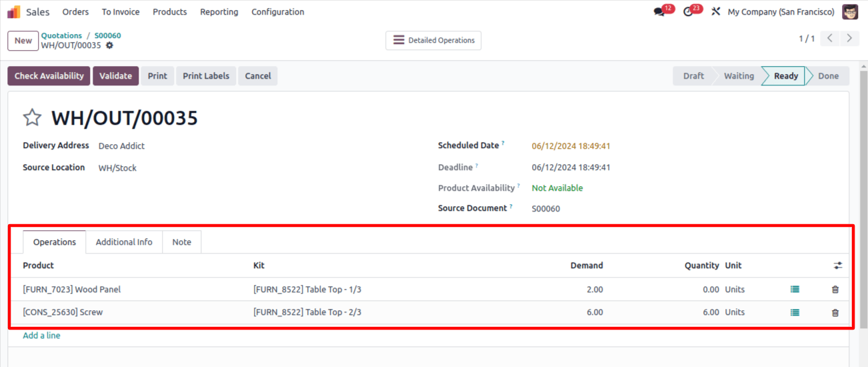Image resolution: width=868 pixels, height=367 pixels.
Task: Open the debug tools wrench icon
Action: pyautogui.click(x=716, y=12)
